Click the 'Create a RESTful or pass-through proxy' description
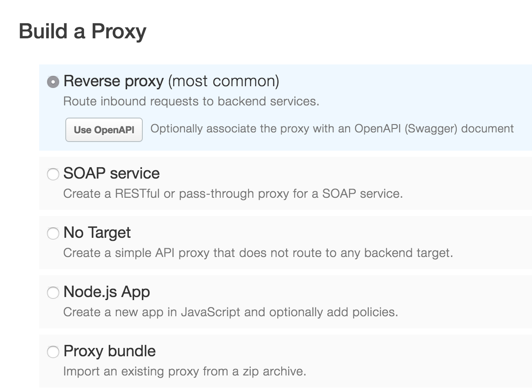 pos(233,194)
